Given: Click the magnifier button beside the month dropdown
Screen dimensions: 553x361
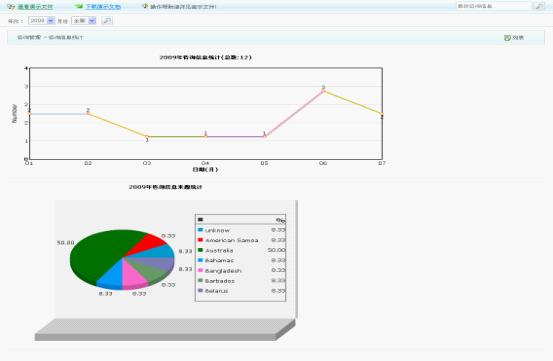Looking at the screenshot, I should click(107, 21).
